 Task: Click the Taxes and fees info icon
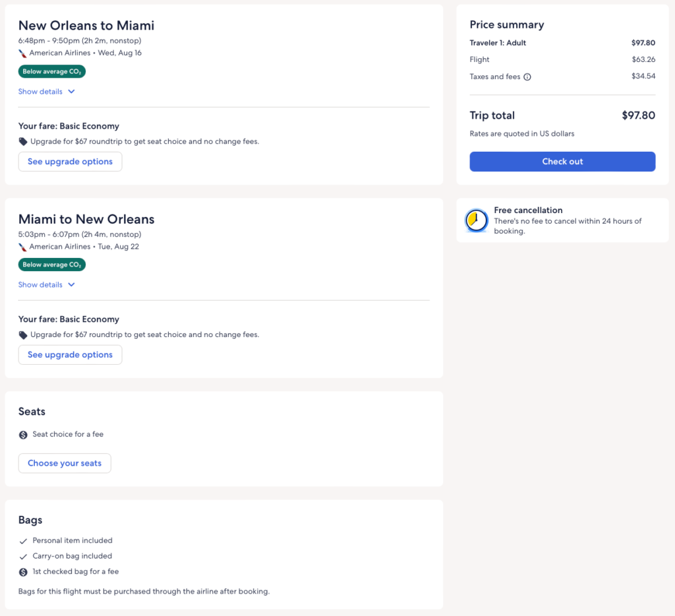527,77
